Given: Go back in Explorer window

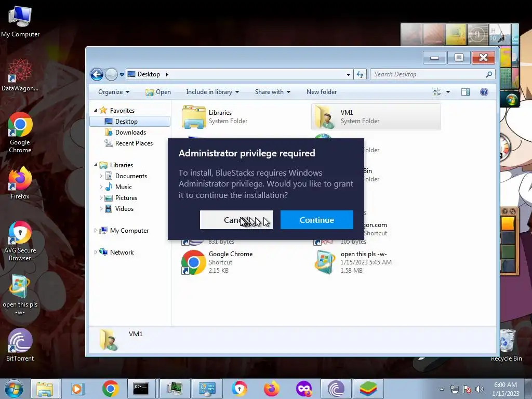Looking at the screenshot, I should [x=97, y=74].
